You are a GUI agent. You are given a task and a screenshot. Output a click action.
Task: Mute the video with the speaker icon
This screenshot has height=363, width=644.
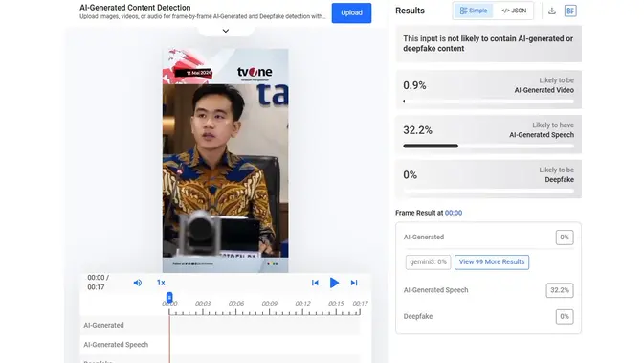click(x=138, y=283)
